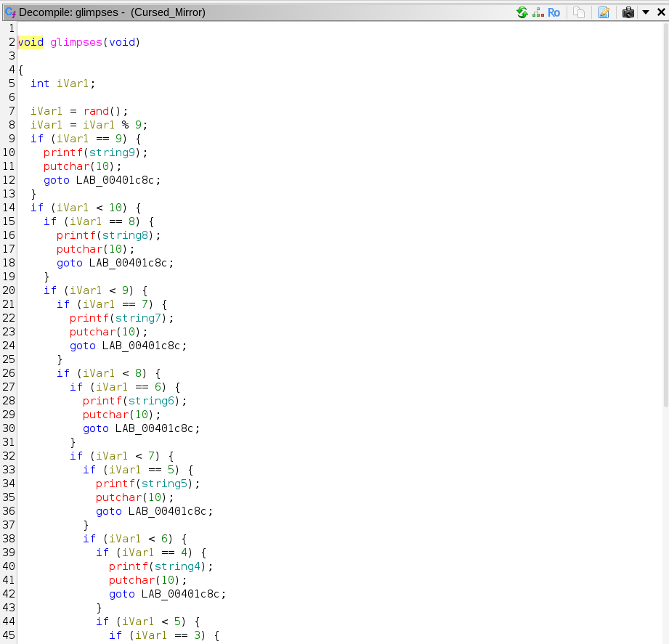This screenshot has width=669, height=644.
Task: Click the Copy pages icon
Action: 579,12
